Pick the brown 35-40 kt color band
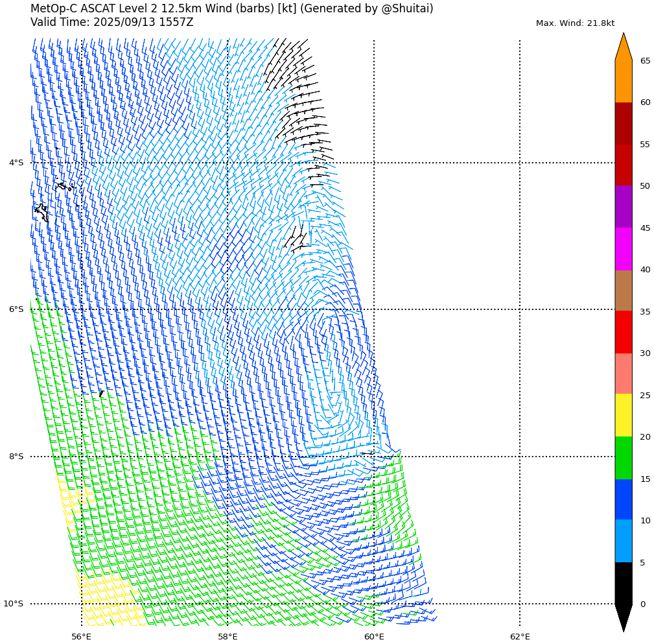Image resolution: width=654 pixels, height=644 pixels. click(x=624, y=291)
